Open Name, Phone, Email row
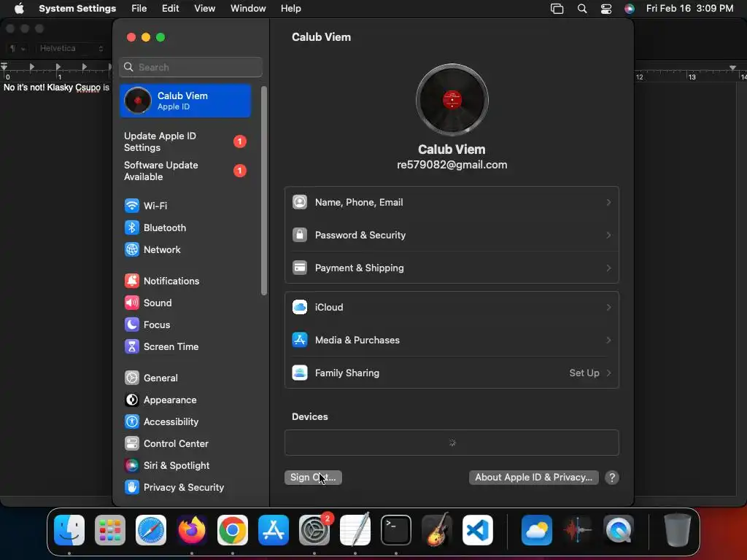 [452, 203]
